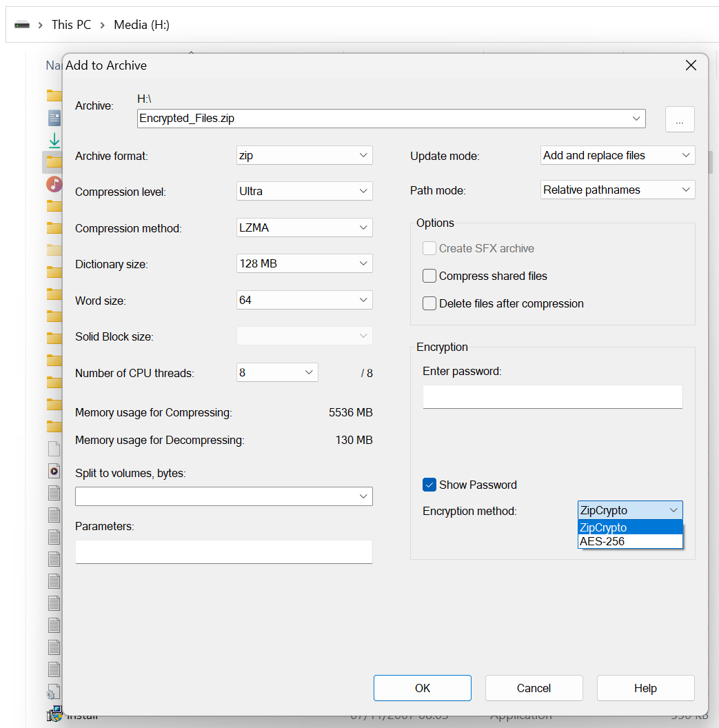The image size is (719, 728).
Task: Click the Enter password field
Action: coord(552,396)
